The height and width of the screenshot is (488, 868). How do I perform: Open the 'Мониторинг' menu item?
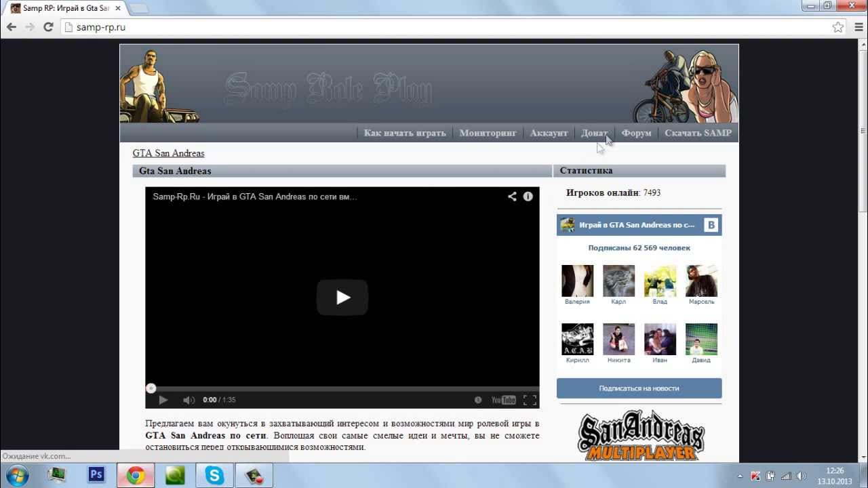488,133
